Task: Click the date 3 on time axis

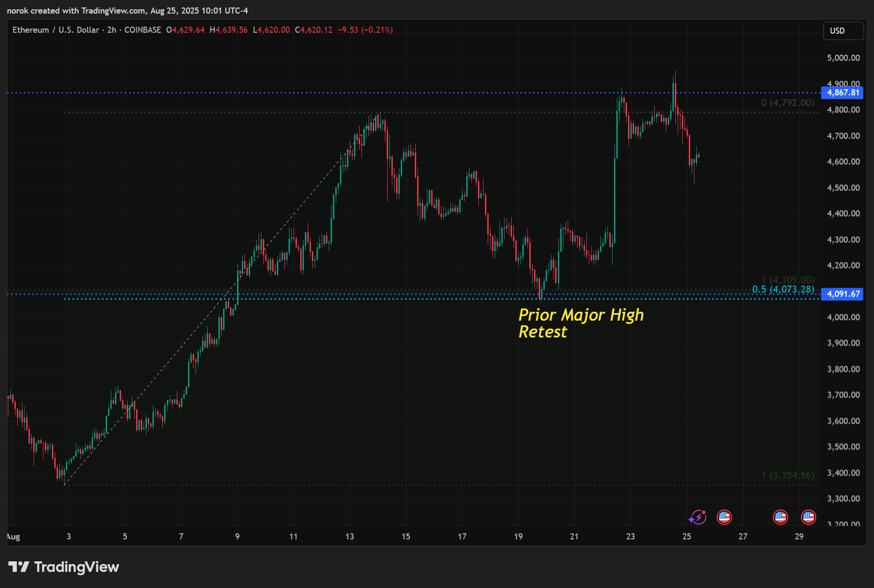Action: 69,537
